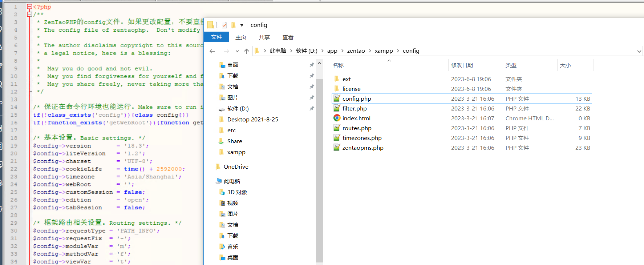The height and width of the screenshot is (265, 644).
Task: Select 此电脑 in the address breadcrumb
Action: pos(278,51)
